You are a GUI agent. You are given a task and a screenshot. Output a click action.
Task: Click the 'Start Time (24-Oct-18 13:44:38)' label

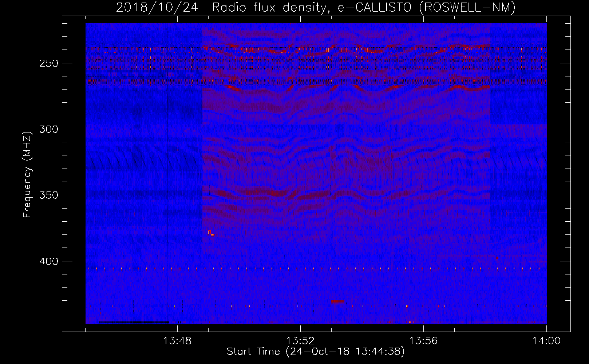click(316, 352)
